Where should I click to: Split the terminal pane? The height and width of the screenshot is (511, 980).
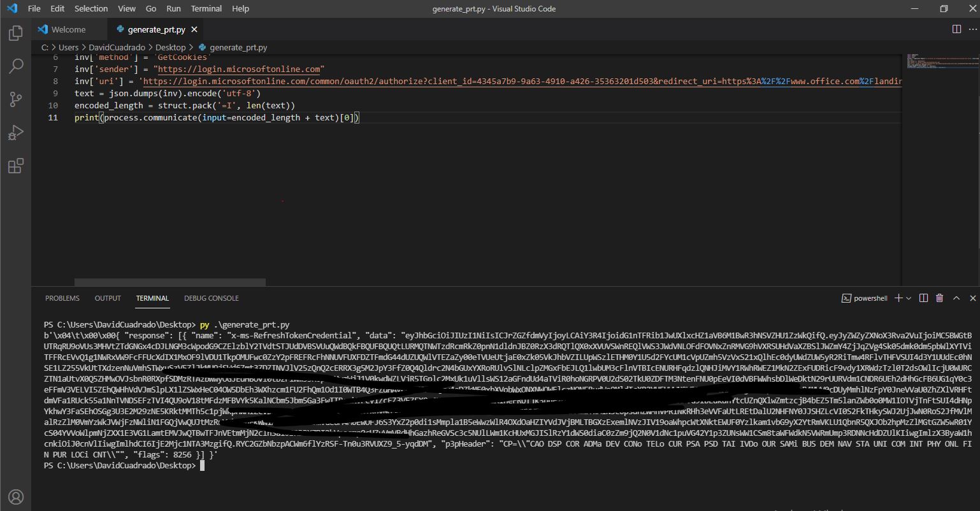(x=923, y=298)
